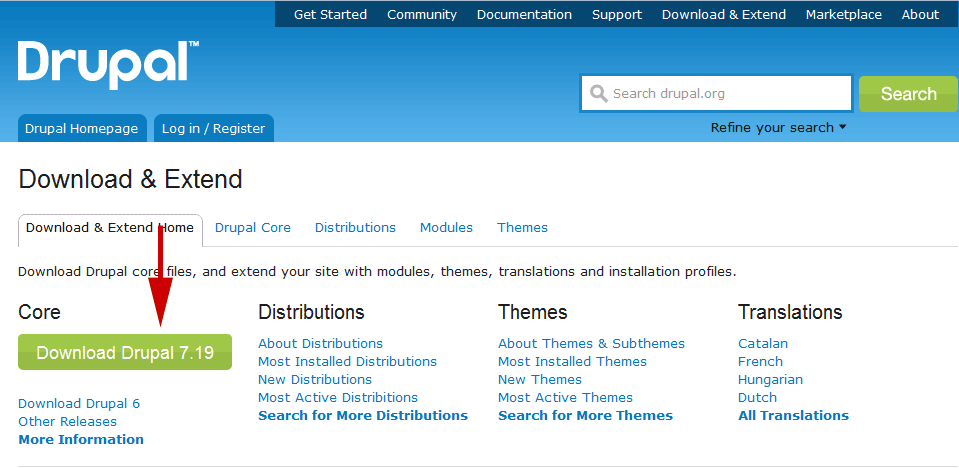Click the Core section heading

(40, 312)
